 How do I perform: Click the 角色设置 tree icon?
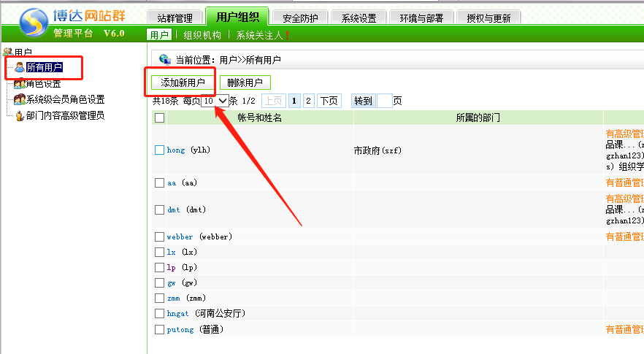click(x=20, y=84)
